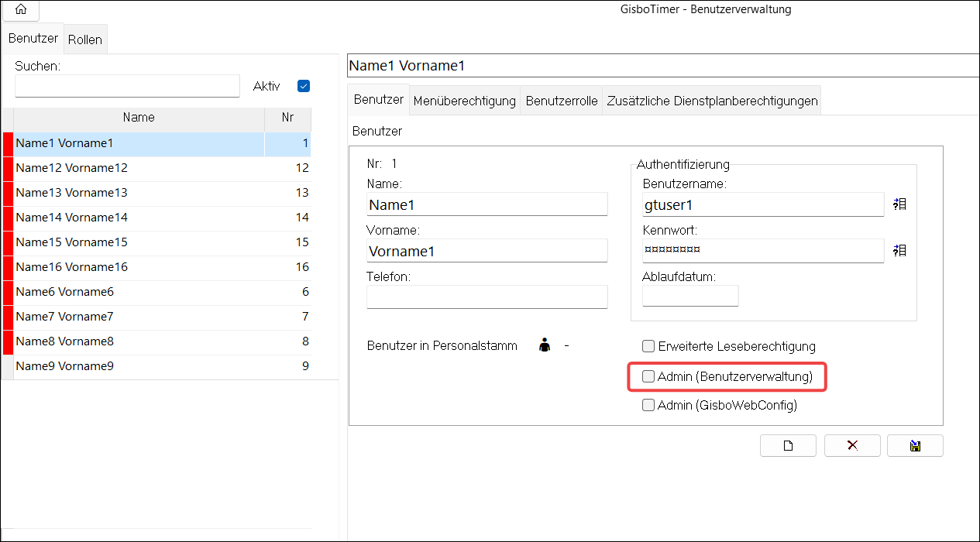Click the Name column header

coord(139,118)
